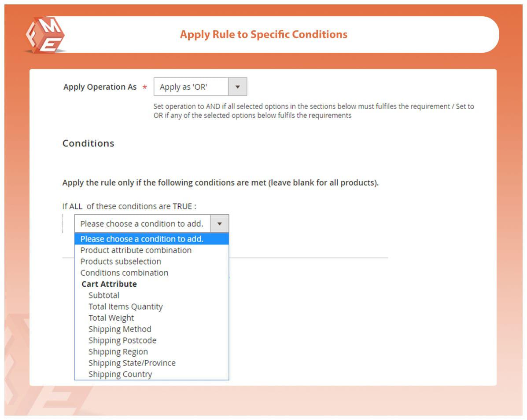Viewport: 527px width, 420px height.
Task: Click the Cart Attribute group header
Action: tap(109, 284)
